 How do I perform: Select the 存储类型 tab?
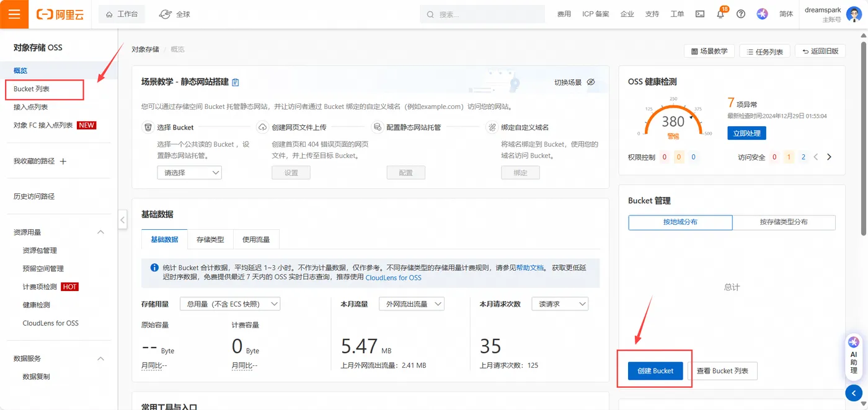[x=210, y=239]
